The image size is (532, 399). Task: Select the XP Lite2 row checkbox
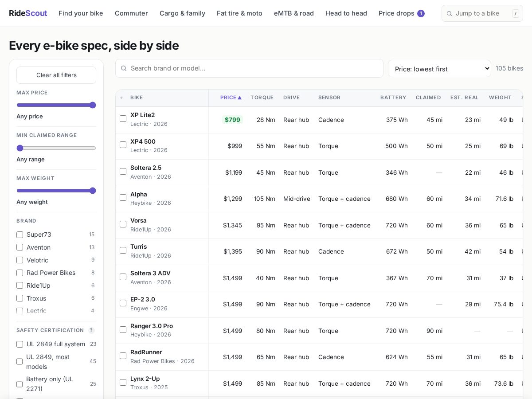click(123, 119)
